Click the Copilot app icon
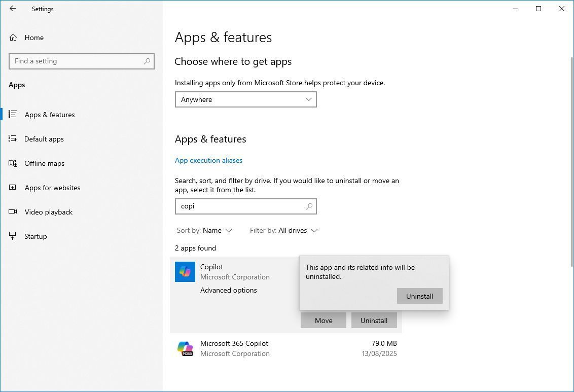 [x=185, y=272]
